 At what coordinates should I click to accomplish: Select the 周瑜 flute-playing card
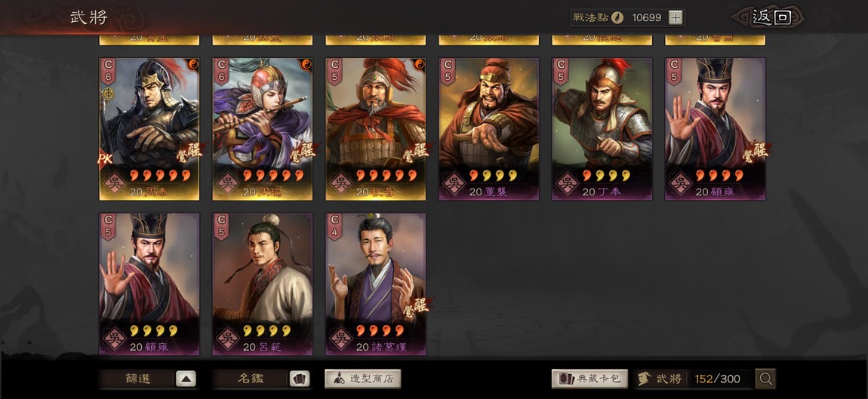pos(263,129)
